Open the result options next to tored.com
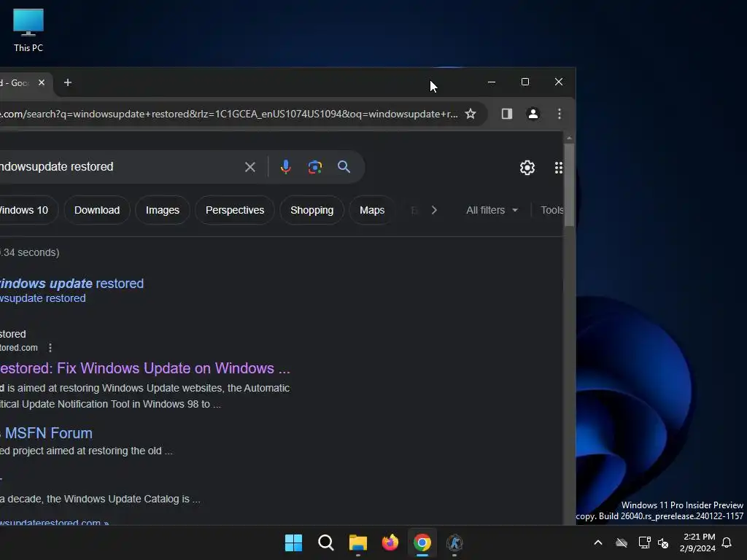Viewport: 747px width, 560px height. [x=50, y=348]
